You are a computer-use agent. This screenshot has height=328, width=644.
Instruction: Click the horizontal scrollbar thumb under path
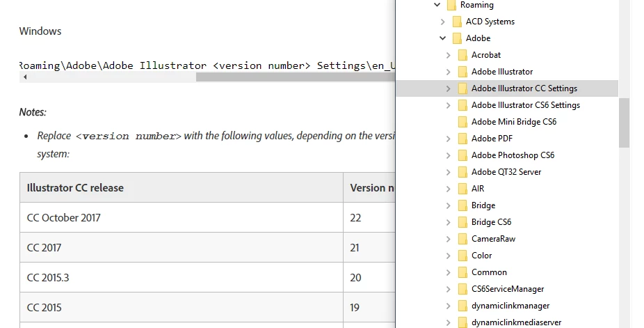296,77
